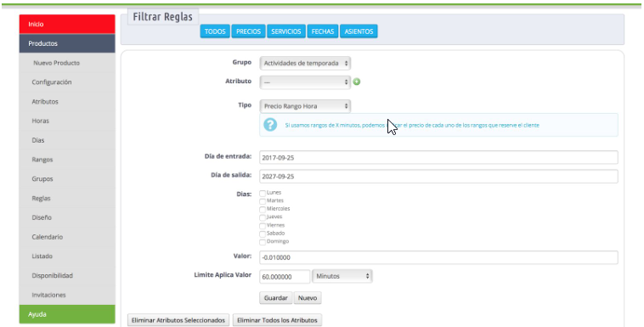Open Grupos in the sidebar
The image size is (644, 327).
(x=67, y=178)
